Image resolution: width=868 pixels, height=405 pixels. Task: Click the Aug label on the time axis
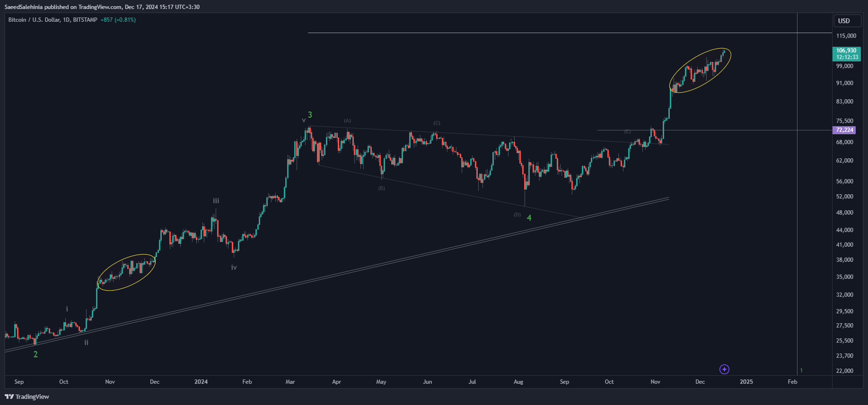click(x=518, y=382)
